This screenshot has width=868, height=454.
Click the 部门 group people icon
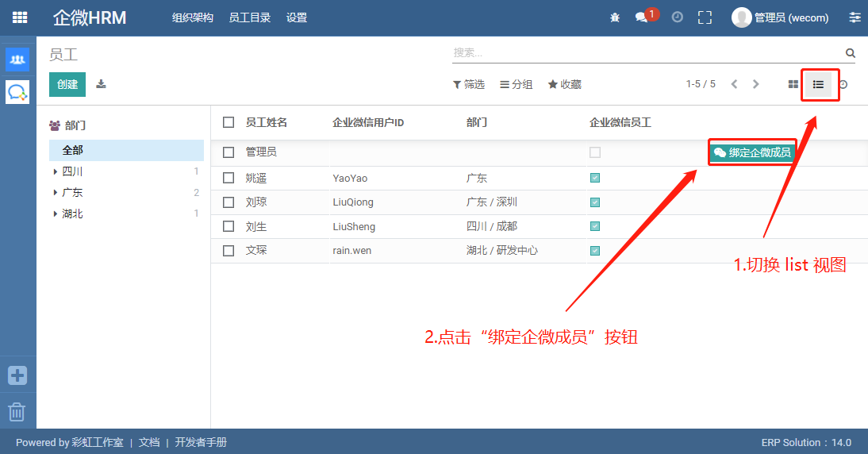click(55, 125)
